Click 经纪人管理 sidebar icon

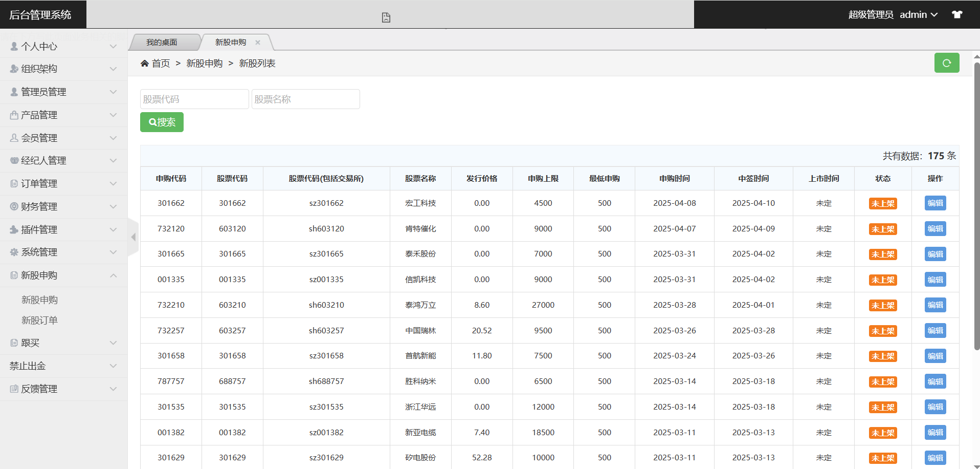[14, 160]
